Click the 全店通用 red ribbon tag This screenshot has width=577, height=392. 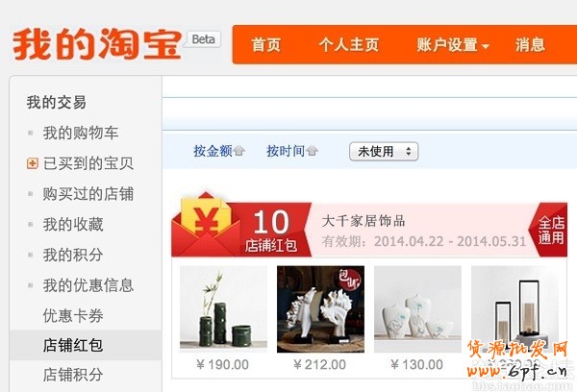coord(550,230)
